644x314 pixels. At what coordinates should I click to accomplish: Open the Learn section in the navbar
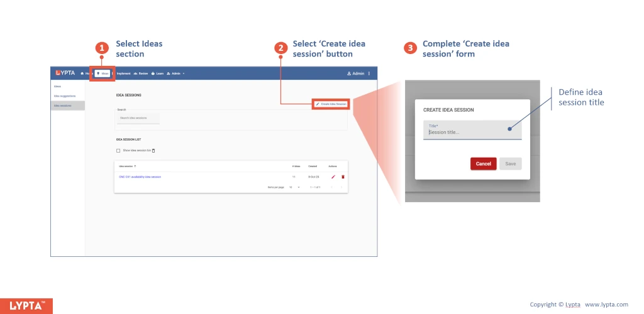click(x=158, y=73)
